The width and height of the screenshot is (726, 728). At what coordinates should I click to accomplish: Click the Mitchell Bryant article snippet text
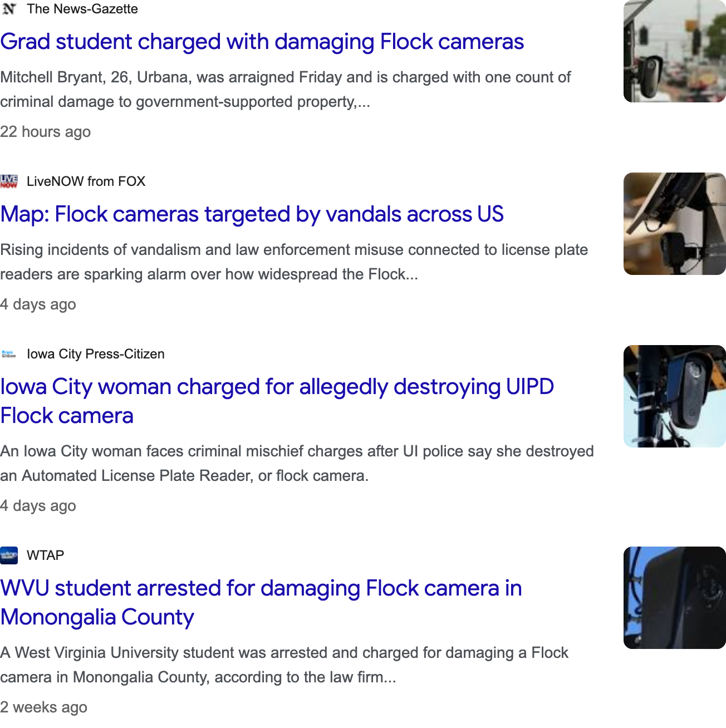click(x=286, y=90)
